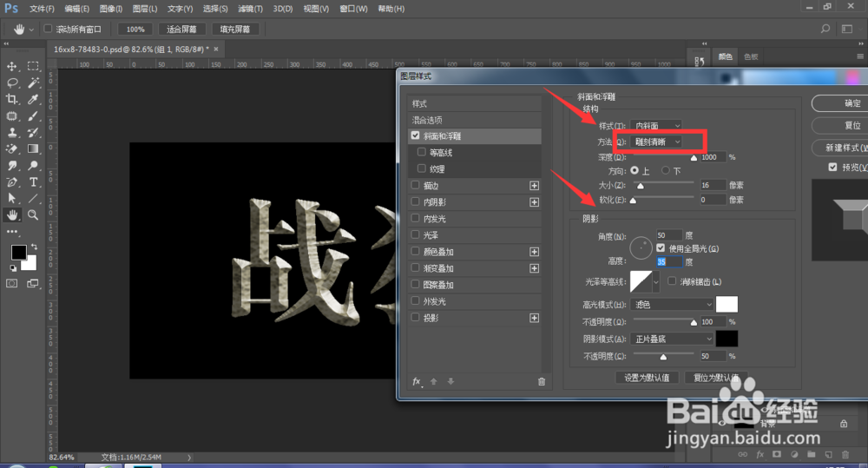
Task: Enable the 投影 effect checkbox
Action: coord(415,317)
